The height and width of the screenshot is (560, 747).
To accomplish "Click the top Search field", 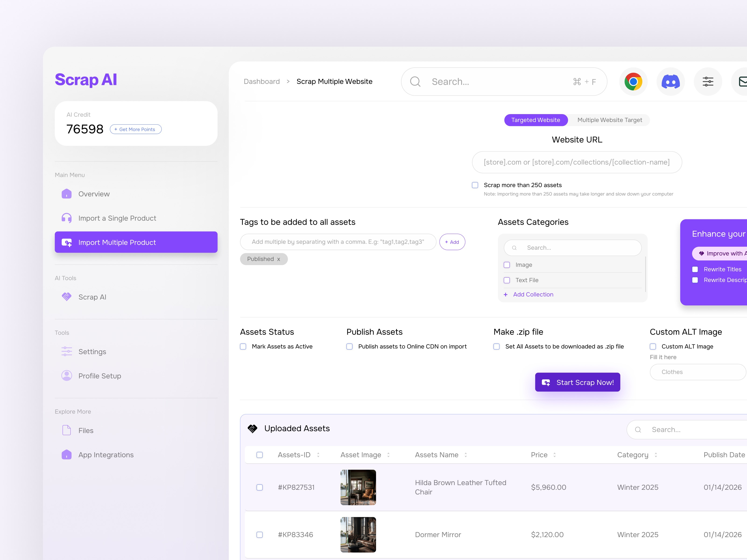I will click(x=504, y=82).
